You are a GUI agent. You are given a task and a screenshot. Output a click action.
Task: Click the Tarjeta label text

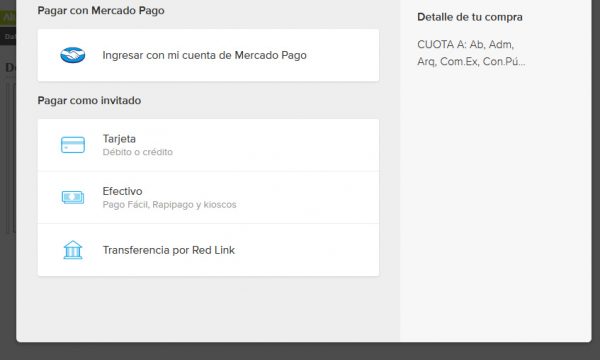pyautogui.click(x=119, y=138)
